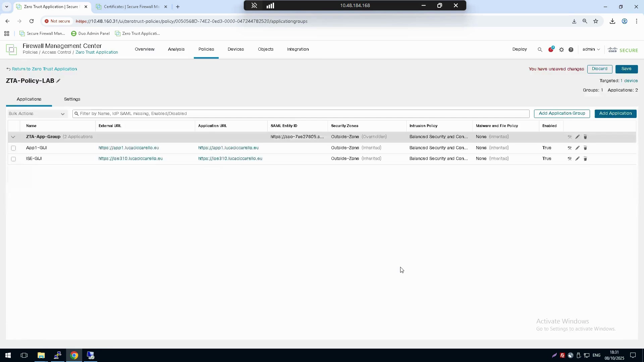Image resolution: width=644 pixels, height=362 pixels.
Task: Focus the filter by name search field
Action: (x=301, y=114)
